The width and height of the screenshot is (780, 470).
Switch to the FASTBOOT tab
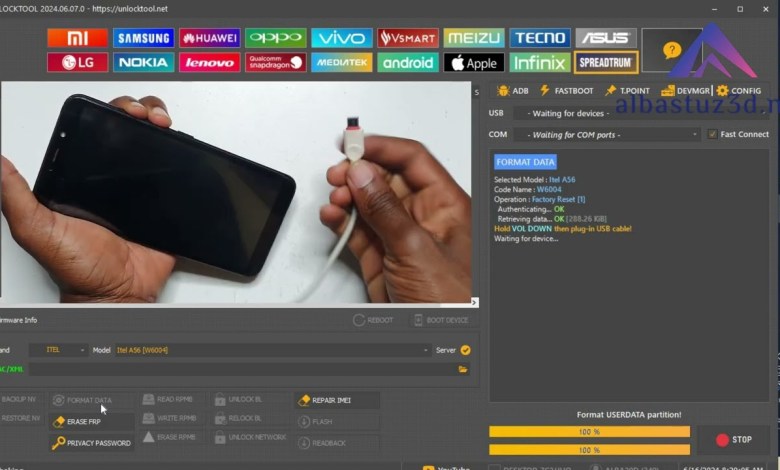[x=565, y=91]
